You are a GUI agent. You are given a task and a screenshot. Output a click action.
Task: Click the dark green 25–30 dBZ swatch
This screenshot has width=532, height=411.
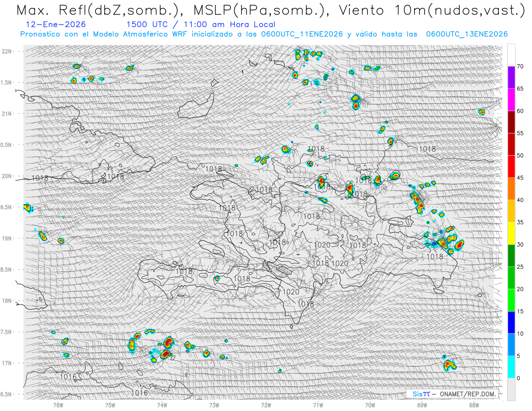511,255
